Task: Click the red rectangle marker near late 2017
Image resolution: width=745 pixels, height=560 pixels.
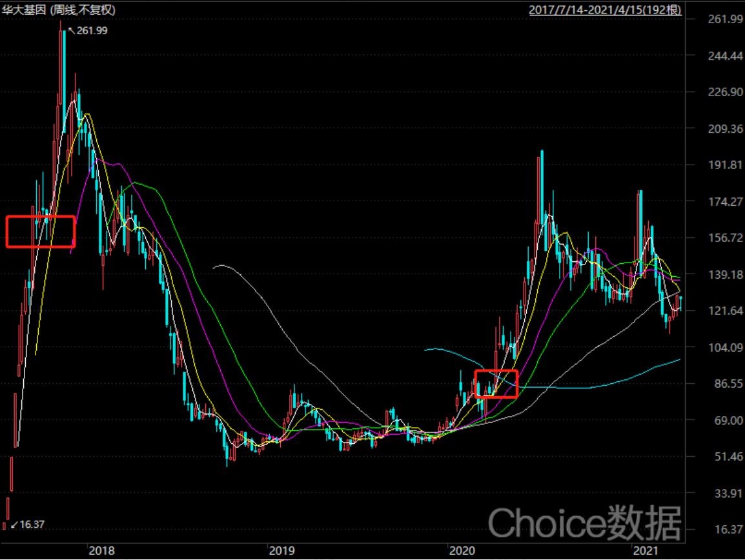Action: point(41,232)
